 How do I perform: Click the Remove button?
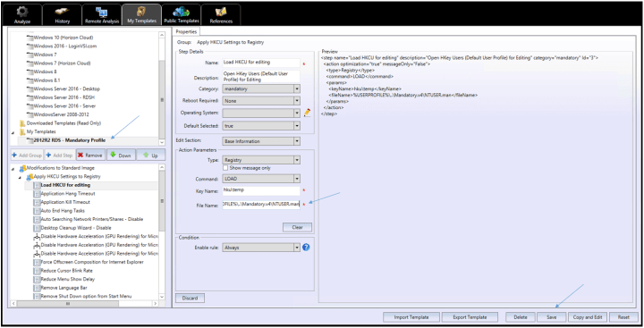point(90,156)
